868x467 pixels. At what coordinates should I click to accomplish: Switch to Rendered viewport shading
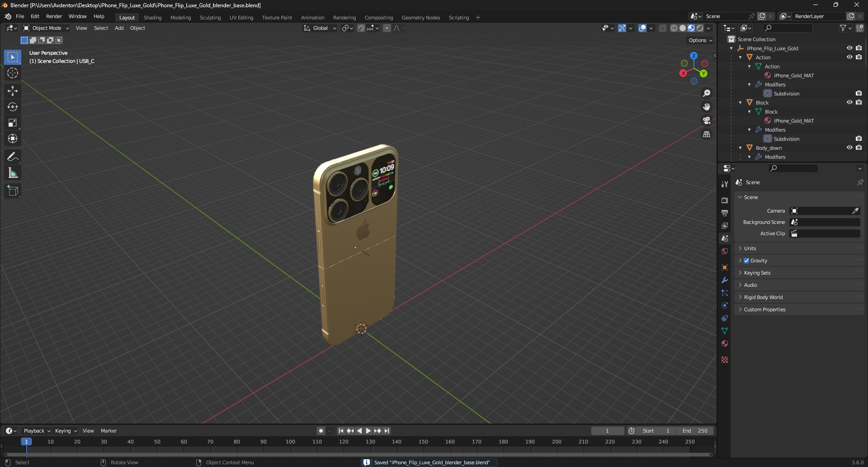pos(700,28)
